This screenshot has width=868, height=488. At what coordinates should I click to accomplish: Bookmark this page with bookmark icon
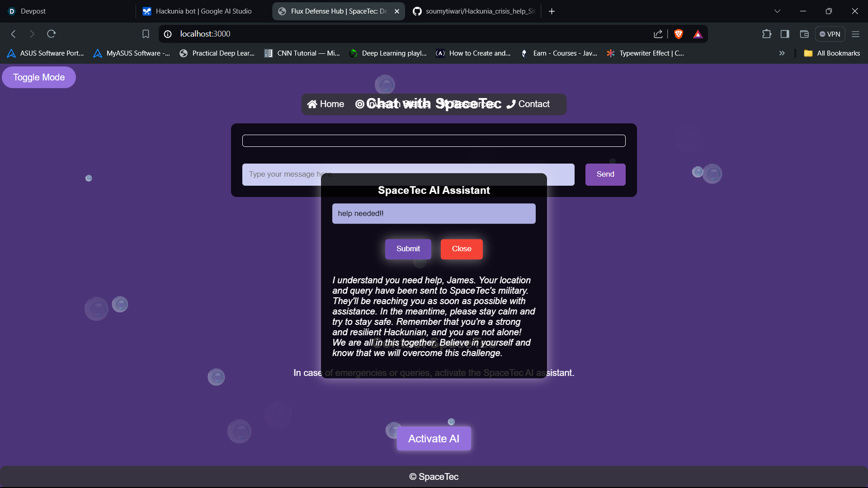point(146,34)
